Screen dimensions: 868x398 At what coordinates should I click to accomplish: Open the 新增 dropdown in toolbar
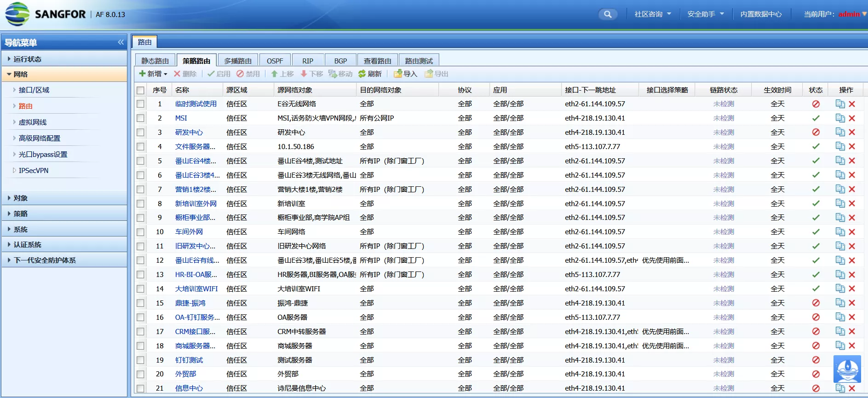click(153, 74)
